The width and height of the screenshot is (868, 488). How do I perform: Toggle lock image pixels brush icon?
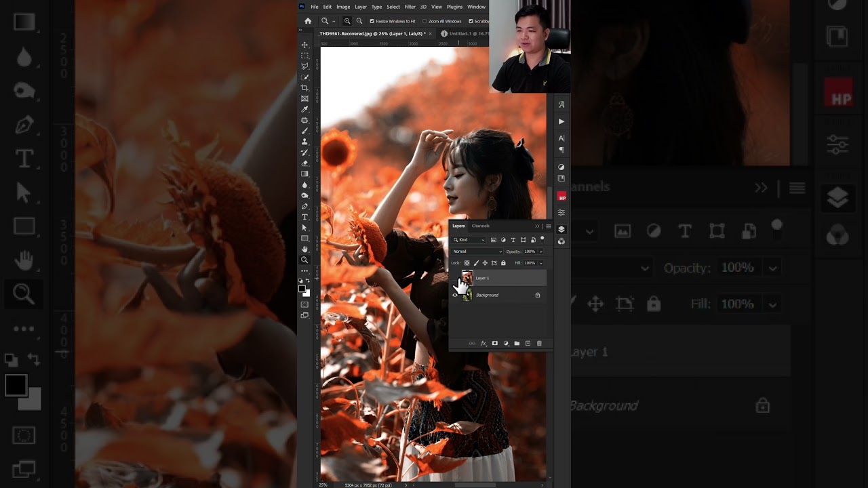(x=476, y=263)
